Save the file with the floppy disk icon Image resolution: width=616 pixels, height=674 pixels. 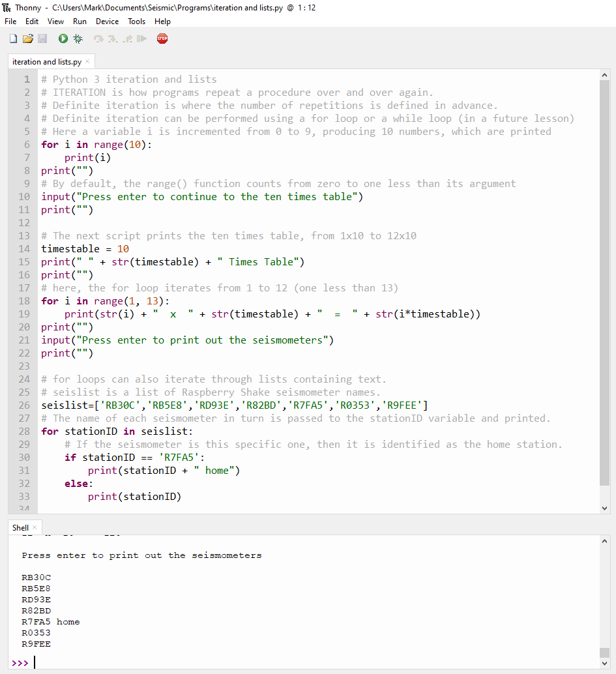coord(42,38)
